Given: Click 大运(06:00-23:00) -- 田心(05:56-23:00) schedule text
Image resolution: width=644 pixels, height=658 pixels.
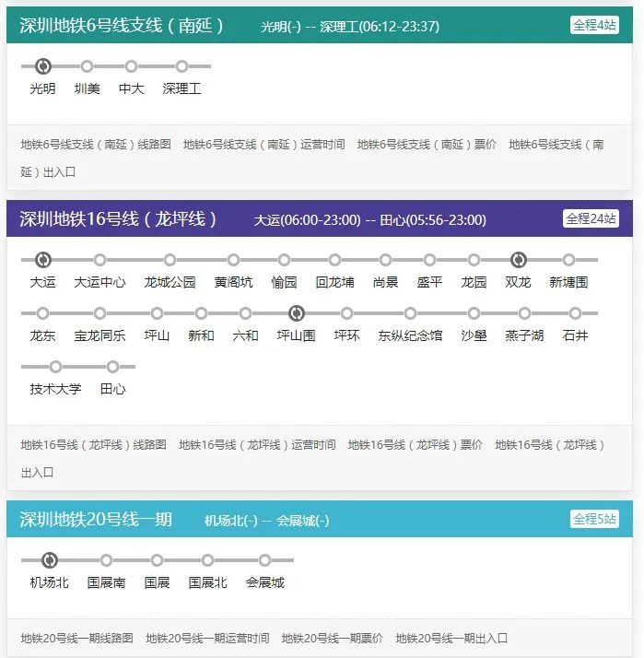Looking at the screenshot, I should [370, 220].
